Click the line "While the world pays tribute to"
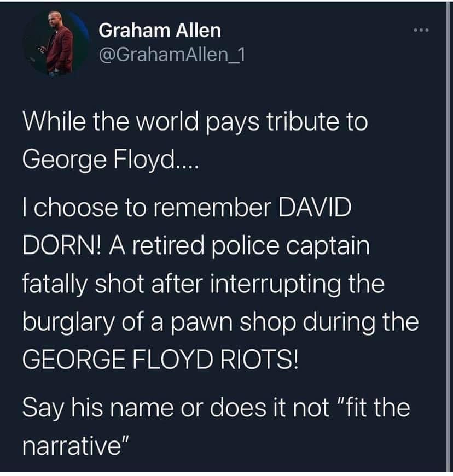Screen dimensions: 453x476 tap(195, 121)
